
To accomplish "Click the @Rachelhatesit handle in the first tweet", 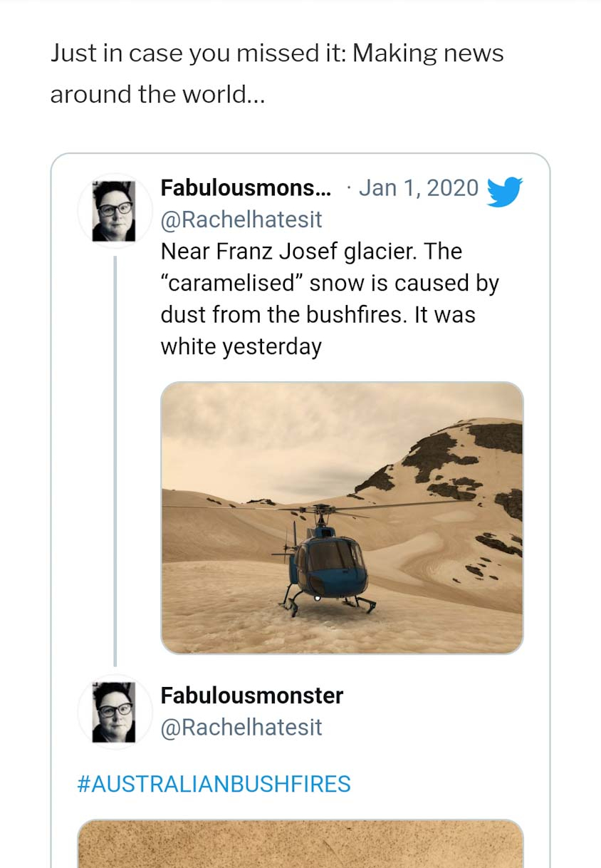I will (241, 220).
